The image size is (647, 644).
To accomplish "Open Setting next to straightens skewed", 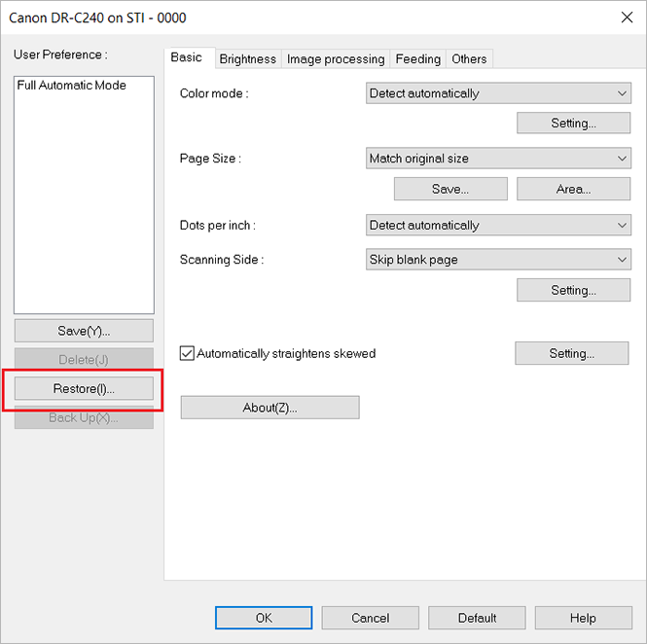I will tap(572, 353).
